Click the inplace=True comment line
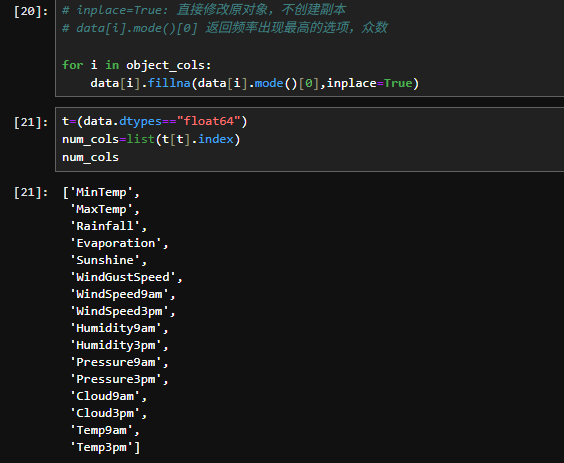Screen dimensions: 564x463 click(x=204, y=10)
